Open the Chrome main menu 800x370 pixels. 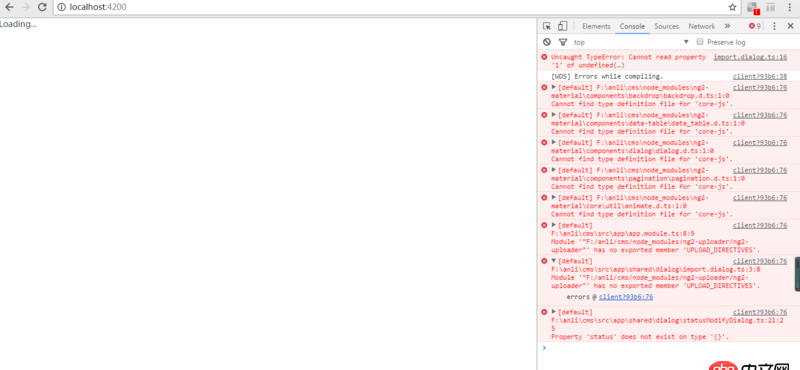coord(790,7)
